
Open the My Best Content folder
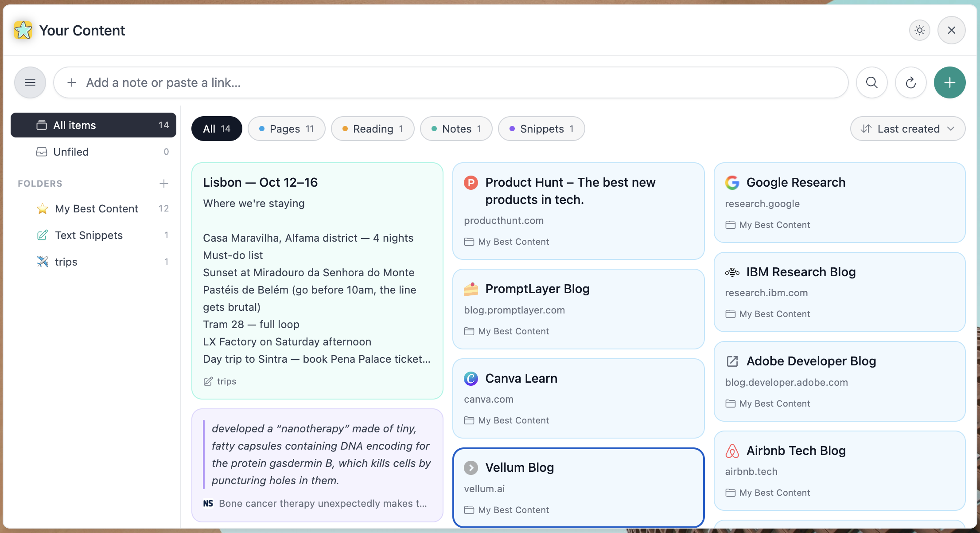[x=93, y=208]
